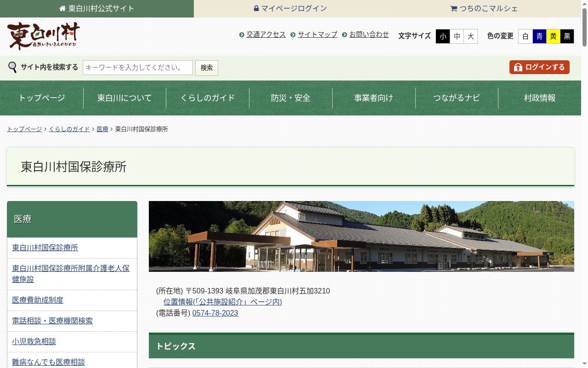Click the 医療 breadcrumb link
This screenshot has height=368, width=588.
coord(102,129)
